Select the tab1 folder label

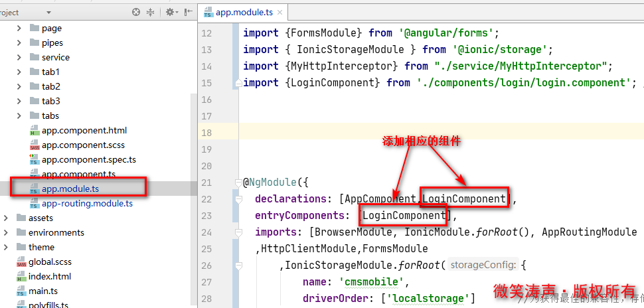tap(50, 72)
